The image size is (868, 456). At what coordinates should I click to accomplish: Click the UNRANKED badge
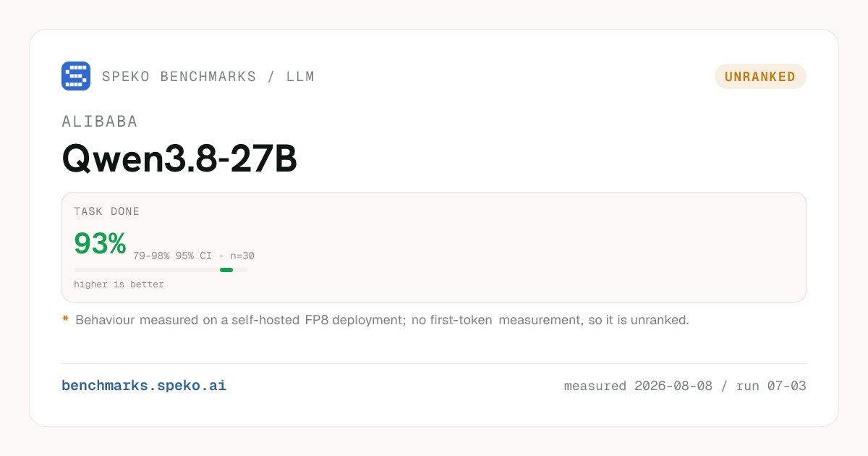pos(760,77)
